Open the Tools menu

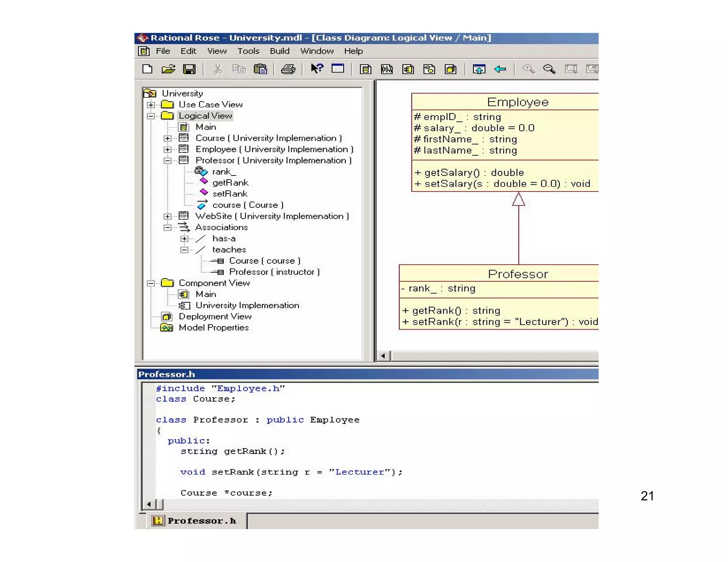pyautogui.click(x=248, y=51)
